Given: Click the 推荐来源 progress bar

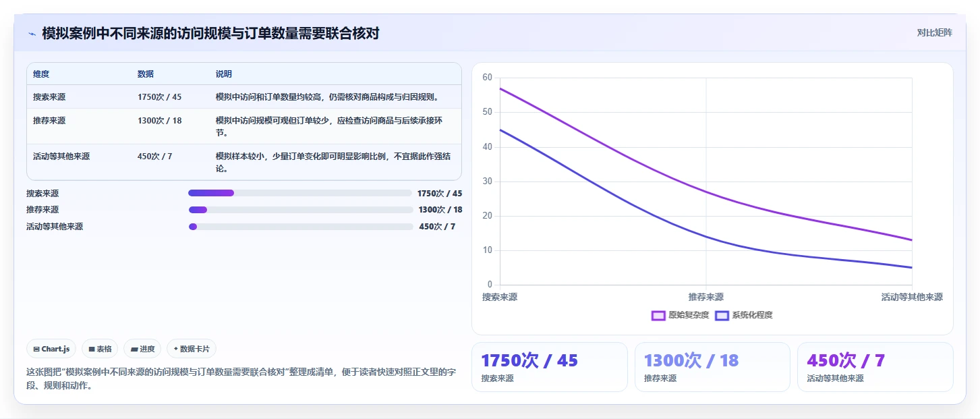Looking at the screenshot, I should tap(300, 210).
